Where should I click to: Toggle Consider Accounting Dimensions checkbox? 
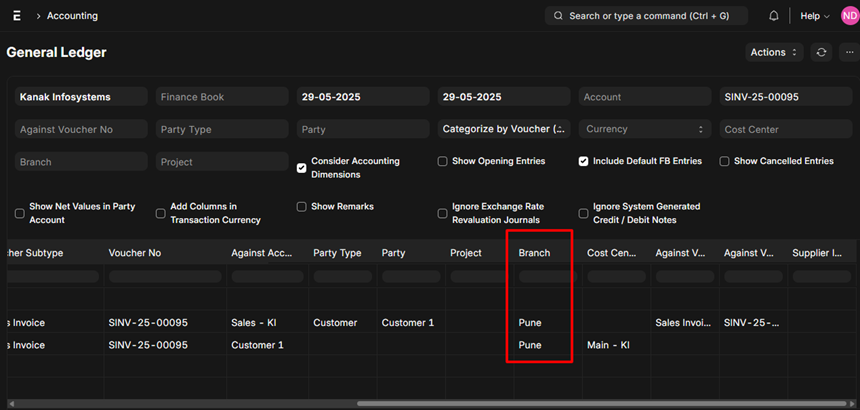tap(301, 168)
